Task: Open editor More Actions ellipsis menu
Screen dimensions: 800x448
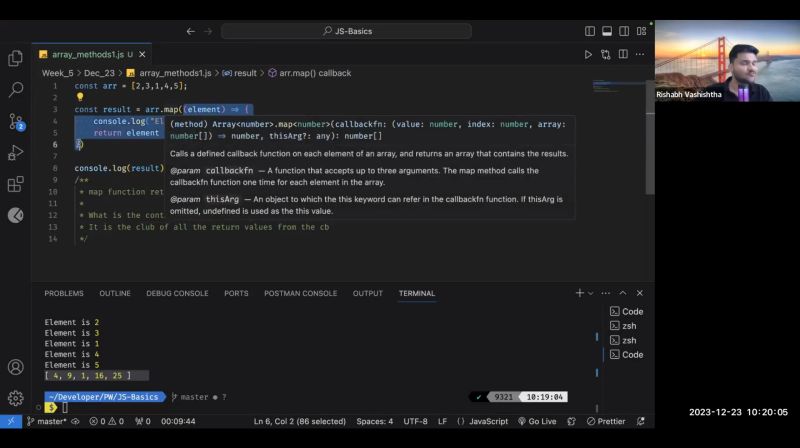Action: [640, 54]
